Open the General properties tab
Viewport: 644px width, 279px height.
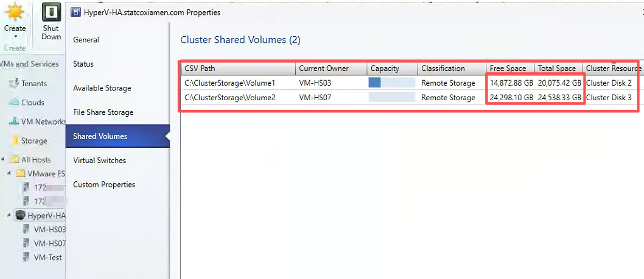pos(117,40)
